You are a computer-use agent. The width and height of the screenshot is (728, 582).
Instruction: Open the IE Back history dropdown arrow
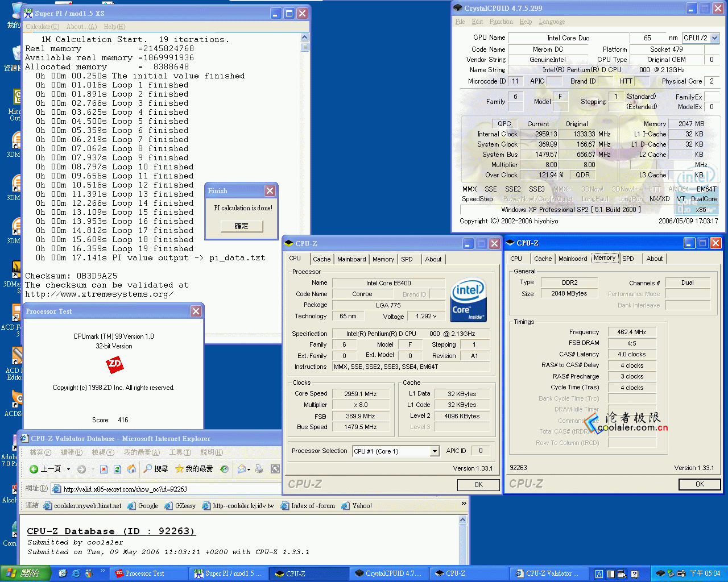pos(68,469)
